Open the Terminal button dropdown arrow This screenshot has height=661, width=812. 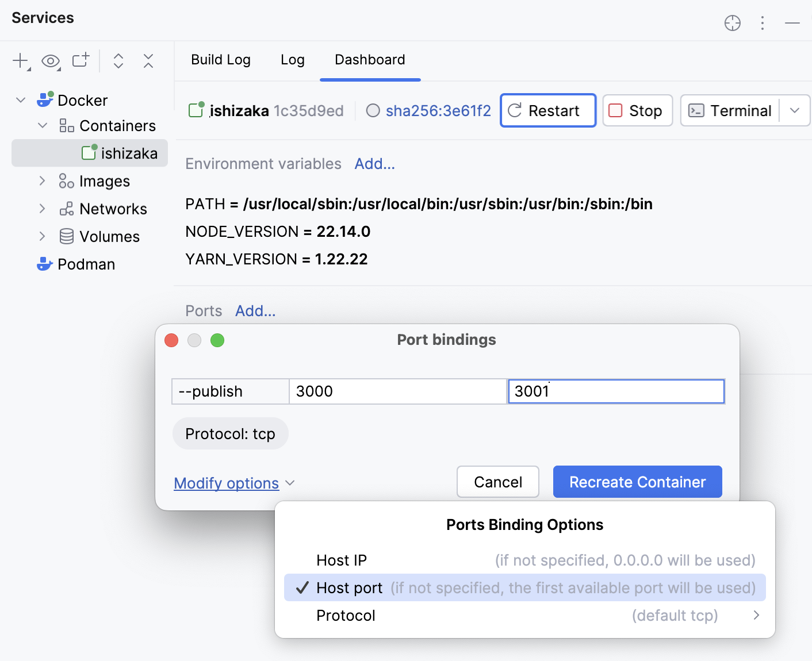click(795, 110)
